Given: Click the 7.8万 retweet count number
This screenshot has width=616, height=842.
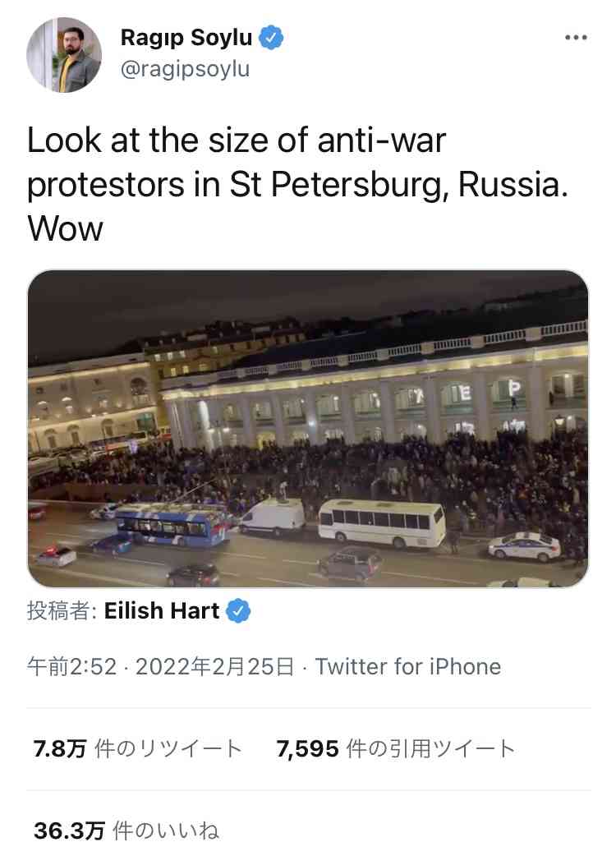Looking at the screenshot, I should 60,748.
